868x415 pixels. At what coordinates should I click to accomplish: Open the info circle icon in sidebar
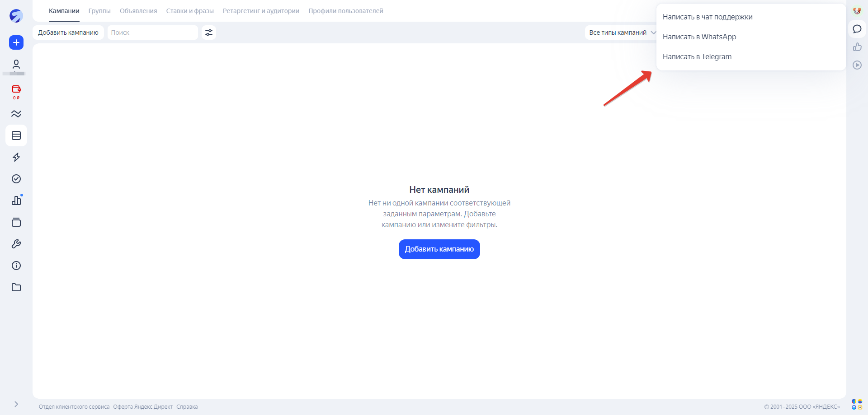tap(16, 266)
